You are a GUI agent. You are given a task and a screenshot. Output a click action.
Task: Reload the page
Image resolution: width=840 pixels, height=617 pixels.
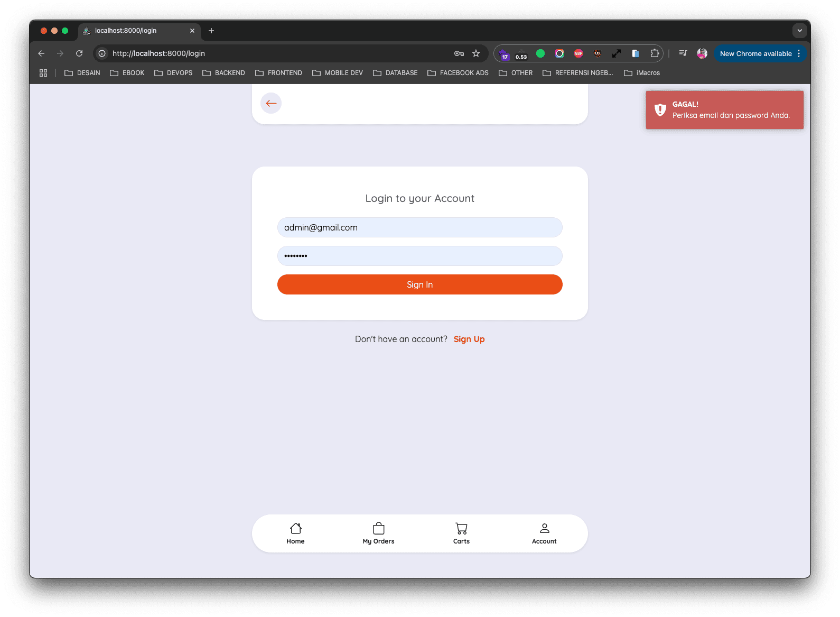point(79,53)
